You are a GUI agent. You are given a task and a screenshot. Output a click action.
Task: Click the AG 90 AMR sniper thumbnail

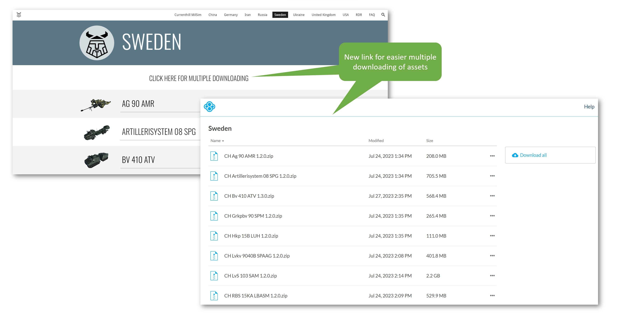click(x=96, y=105)
